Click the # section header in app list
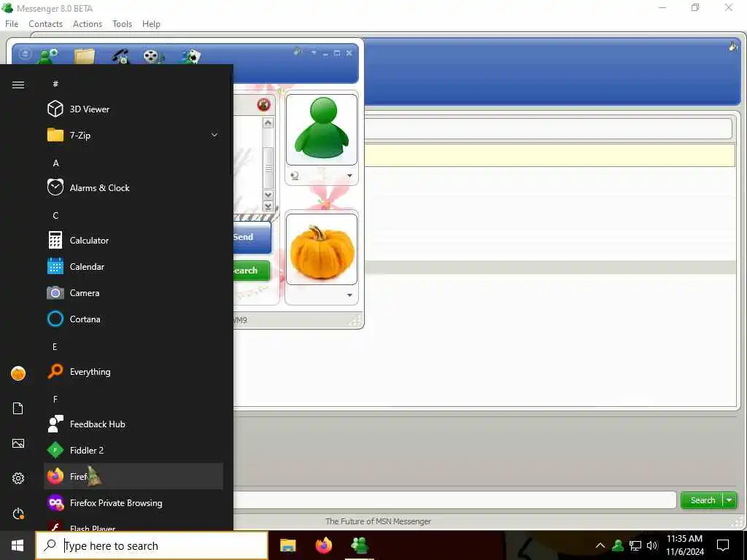The image size is (747, 560). (55, 84)
